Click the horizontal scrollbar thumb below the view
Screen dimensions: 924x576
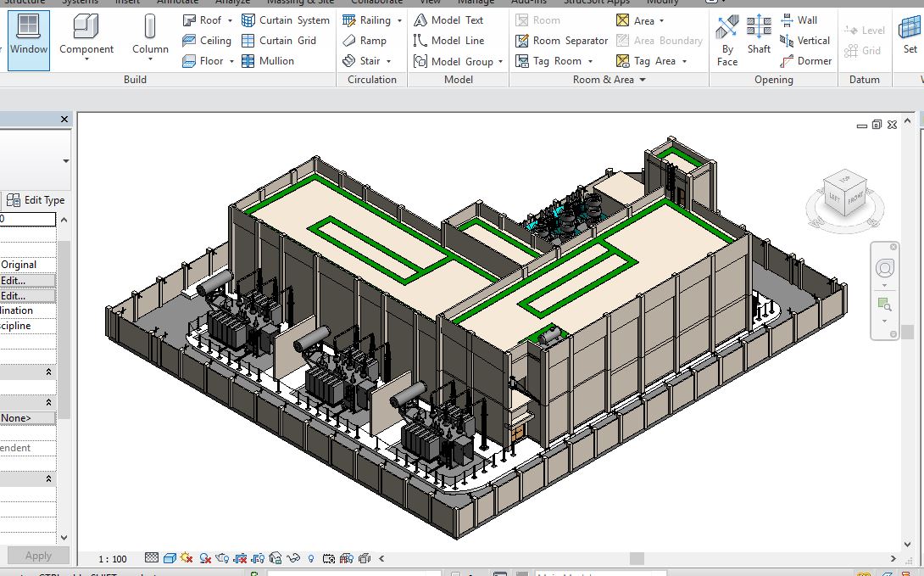636,558
